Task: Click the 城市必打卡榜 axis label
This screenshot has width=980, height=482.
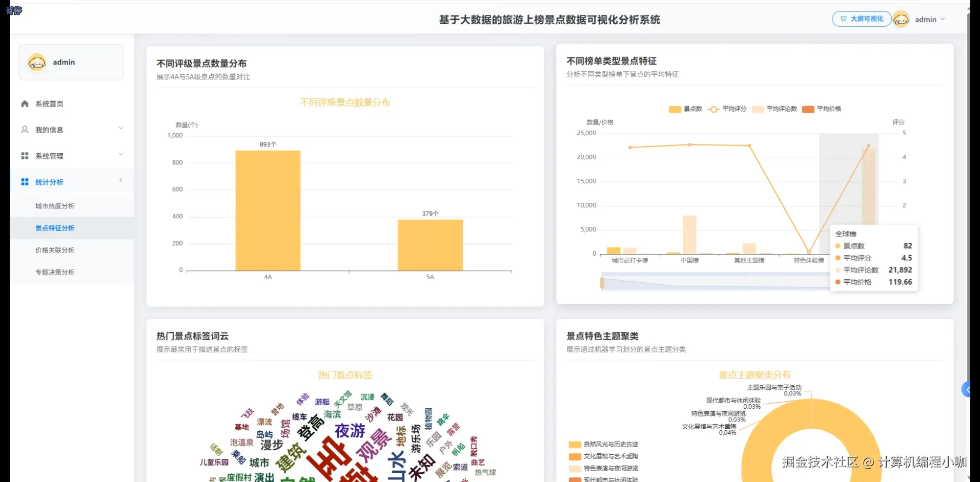Action: 629,261
